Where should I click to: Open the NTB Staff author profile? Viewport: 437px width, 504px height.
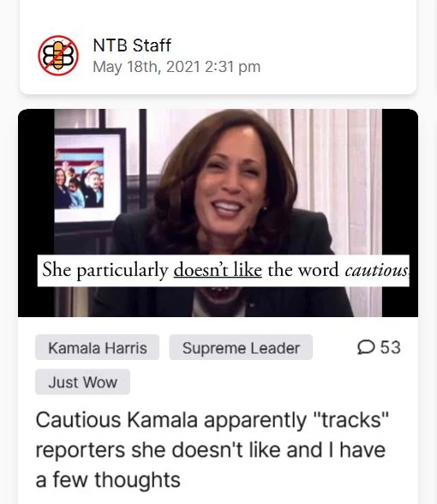[132, 45]
